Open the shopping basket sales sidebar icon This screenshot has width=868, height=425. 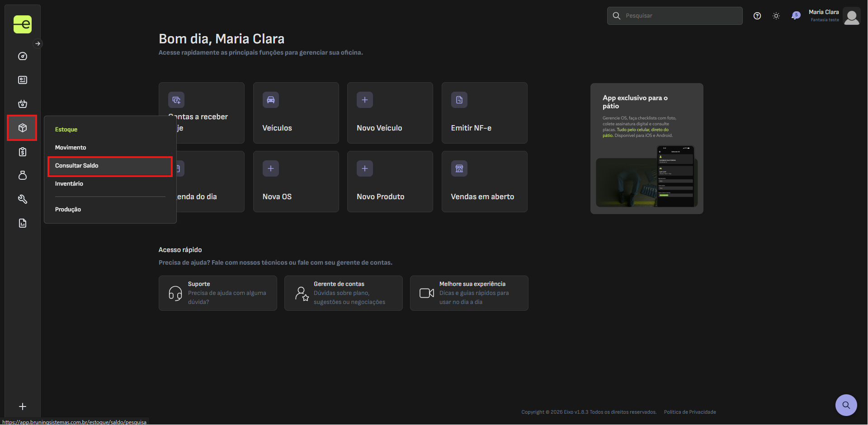(23, 104)
